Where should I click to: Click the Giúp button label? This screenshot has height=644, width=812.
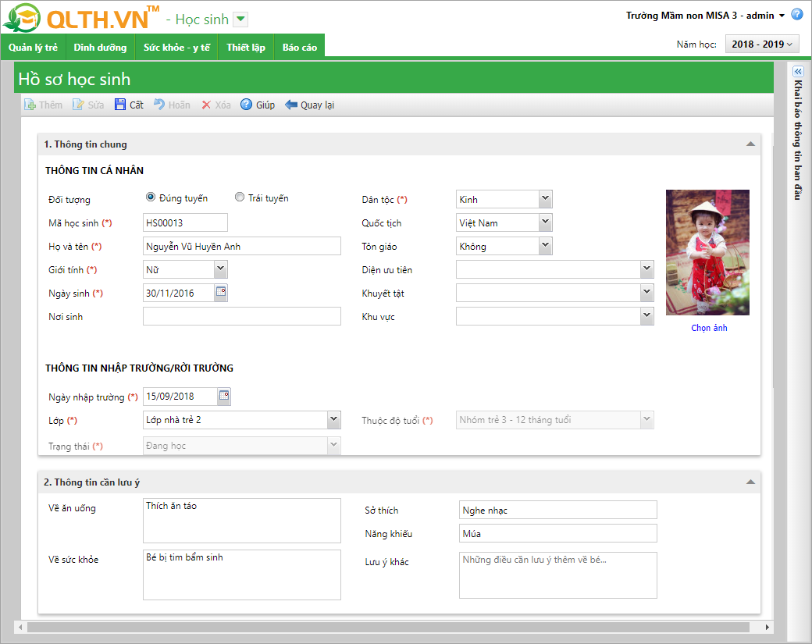[265, 105]
